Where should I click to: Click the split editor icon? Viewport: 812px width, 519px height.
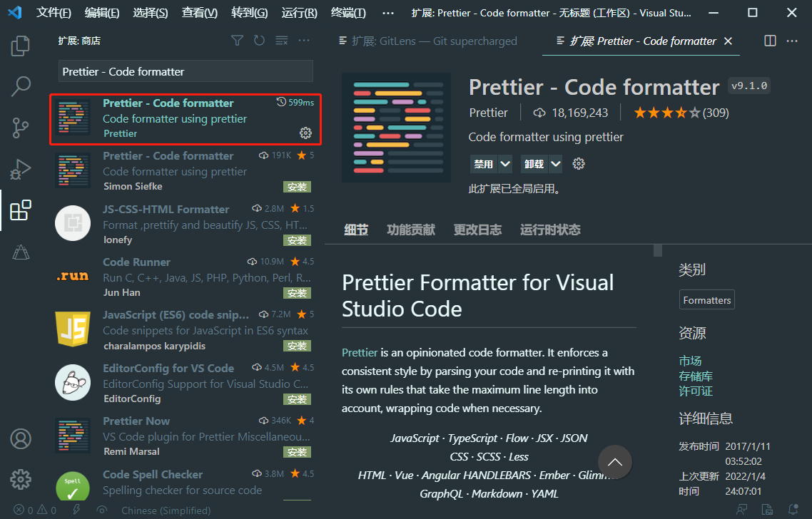point(770,41)
